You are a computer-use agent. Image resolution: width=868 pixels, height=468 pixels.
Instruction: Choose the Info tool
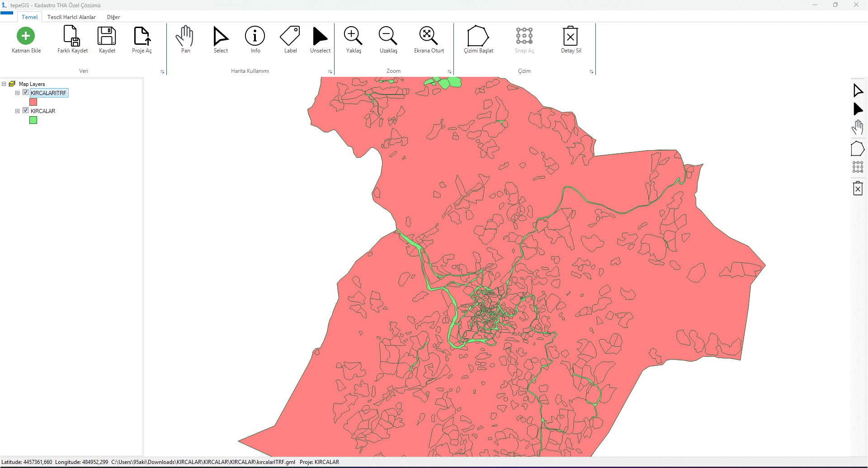[255, 36]
